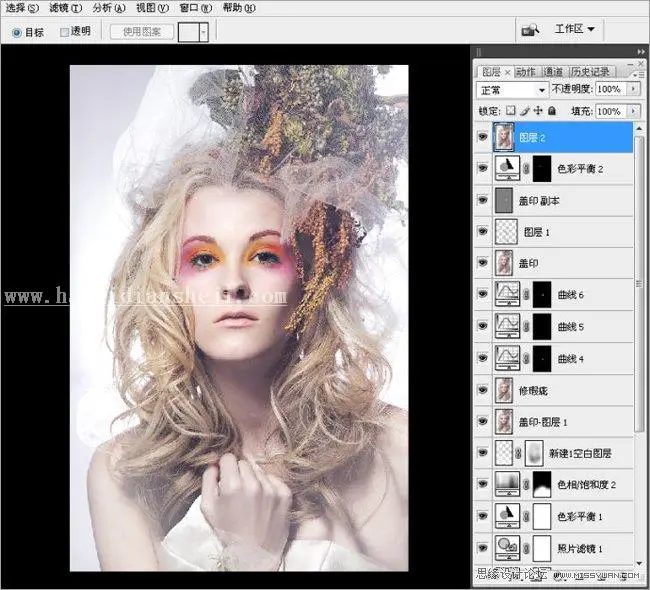Switch to the 通道 tab

[553, 72]
